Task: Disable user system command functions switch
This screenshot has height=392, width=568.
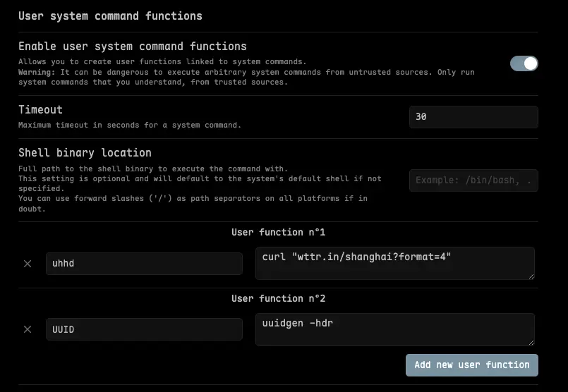Action: click(524, 63)
